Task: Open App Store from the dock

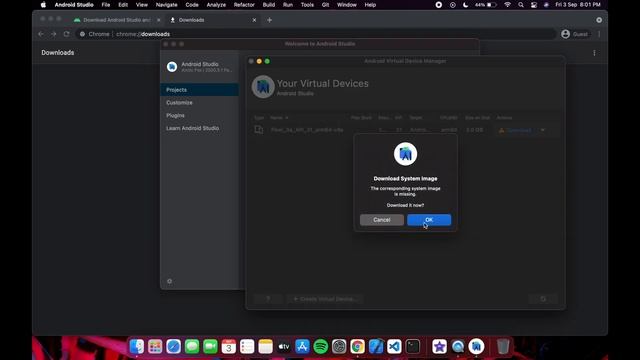Action: [302, 347]
